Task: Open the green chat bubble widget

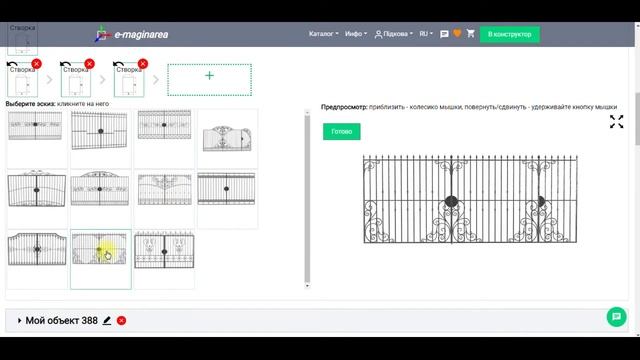Action: (x=616, y=317)
